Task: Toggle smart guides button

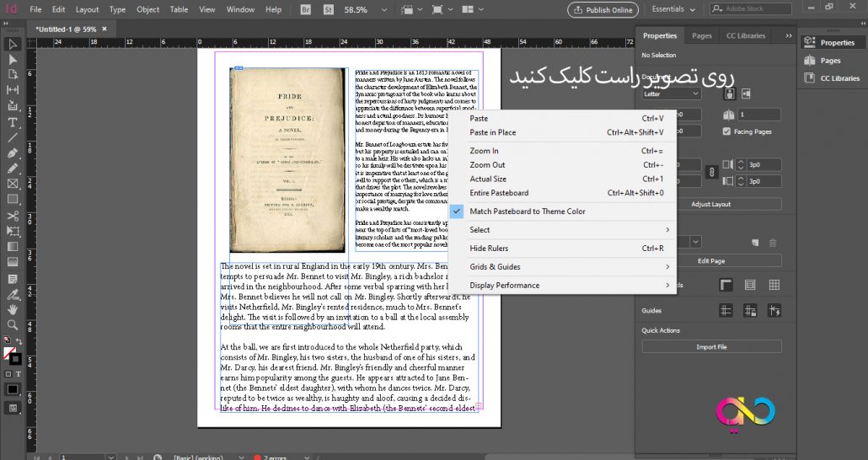Action: (774, 311)
